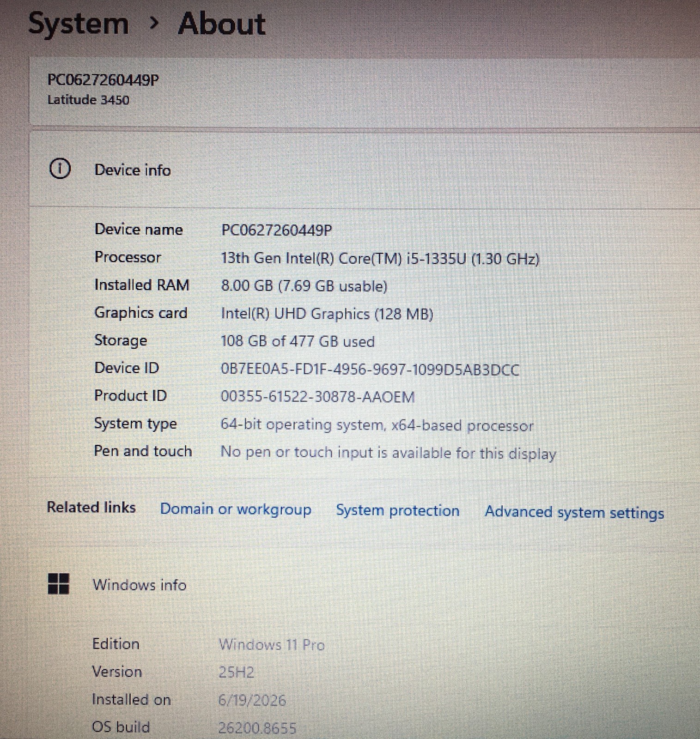Select the Latitude 3450 model text

[88, 100]
